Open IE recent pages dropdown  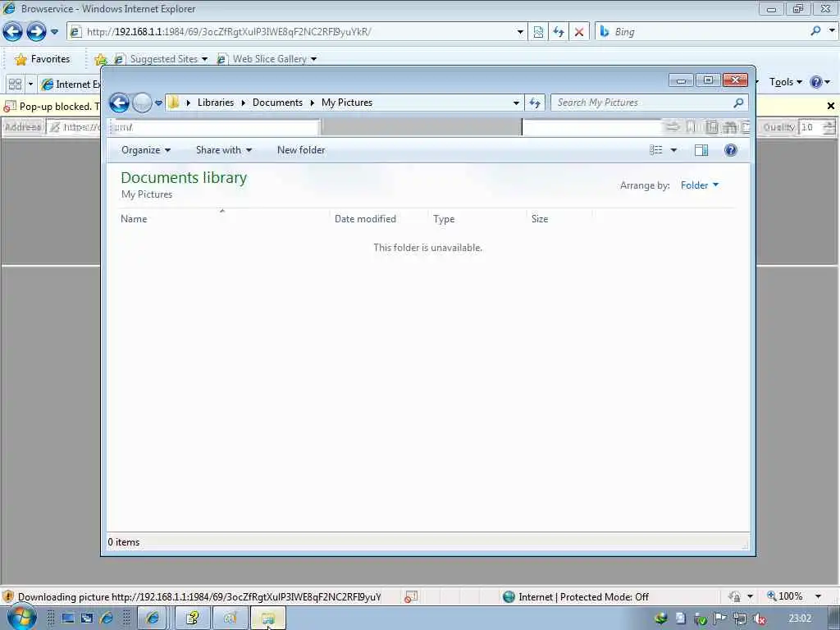[54, 32]
